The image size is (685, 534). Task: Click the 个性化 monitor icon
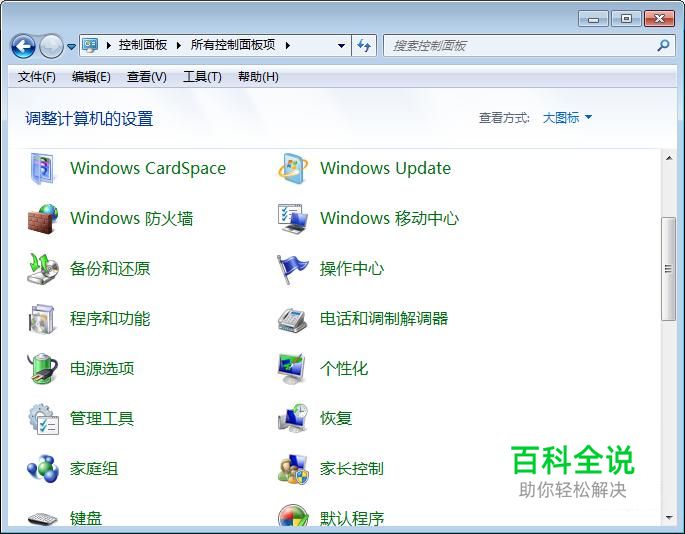coord(292,368)
